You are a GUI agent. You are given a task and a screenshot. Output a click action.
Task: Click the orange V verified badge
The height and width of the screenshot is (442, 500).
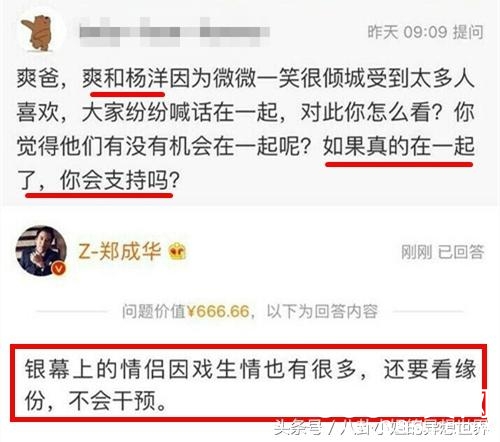click(59, 268)
